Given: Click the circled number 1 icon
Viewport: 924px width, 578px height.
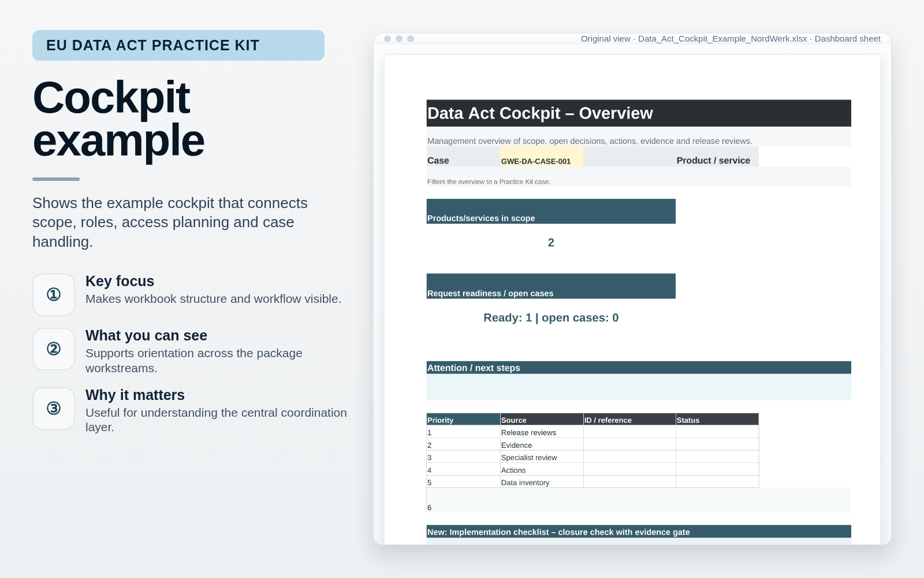Looking at the screenshot, I should point(54,295).
